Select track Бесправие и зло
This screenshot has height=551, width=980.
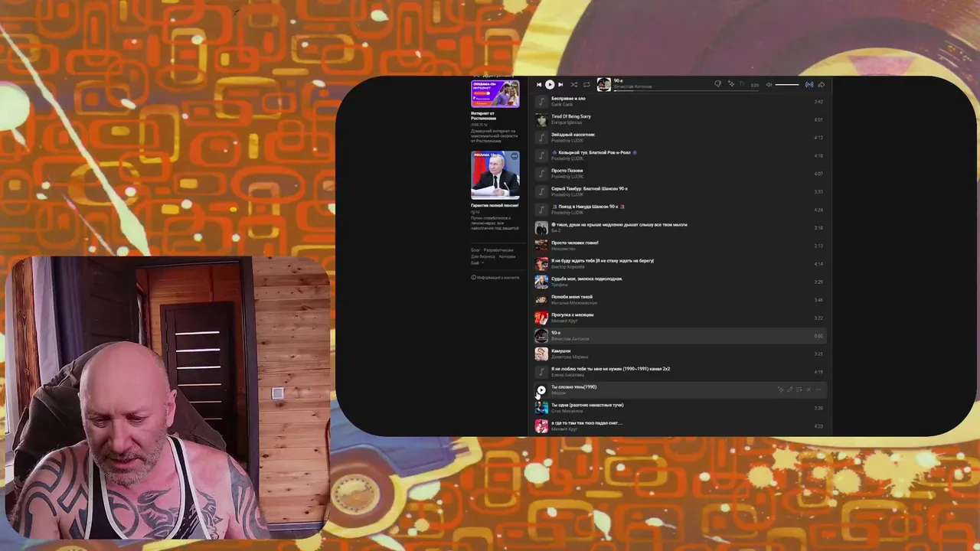(568, 99)
